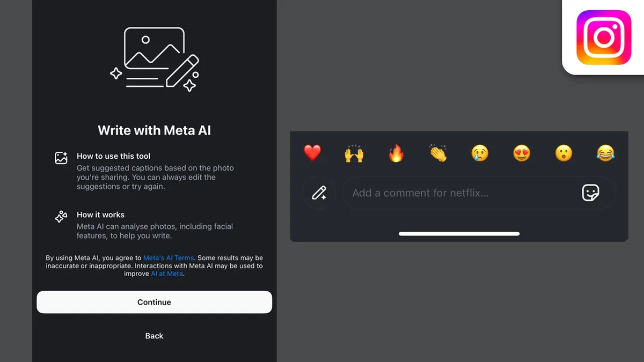
Task: Click the How to use this tool icon
Action: [61, 157]
